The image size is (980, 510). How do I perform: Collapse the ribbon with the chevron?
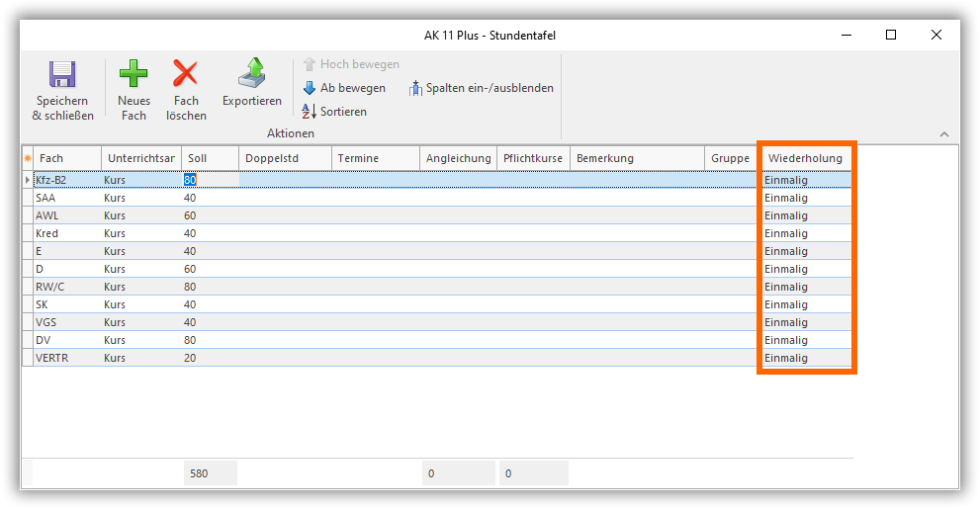943,134
